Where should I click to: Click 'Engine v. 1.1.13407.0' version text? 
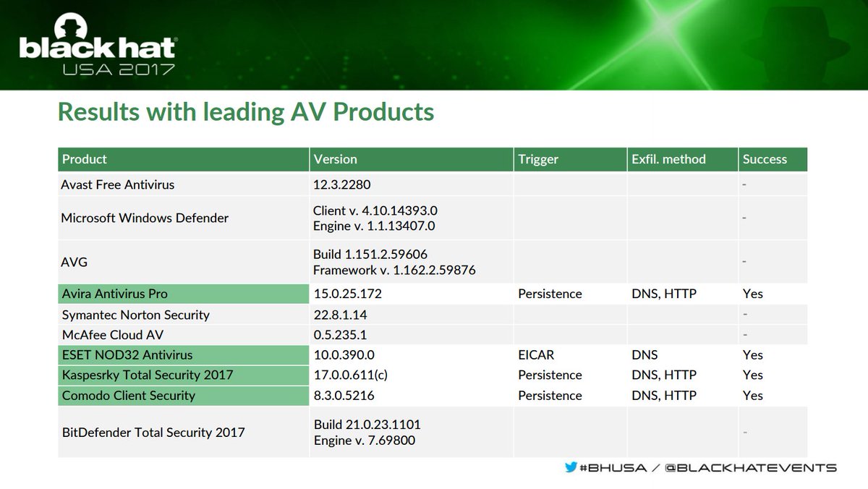coord(374,226)
